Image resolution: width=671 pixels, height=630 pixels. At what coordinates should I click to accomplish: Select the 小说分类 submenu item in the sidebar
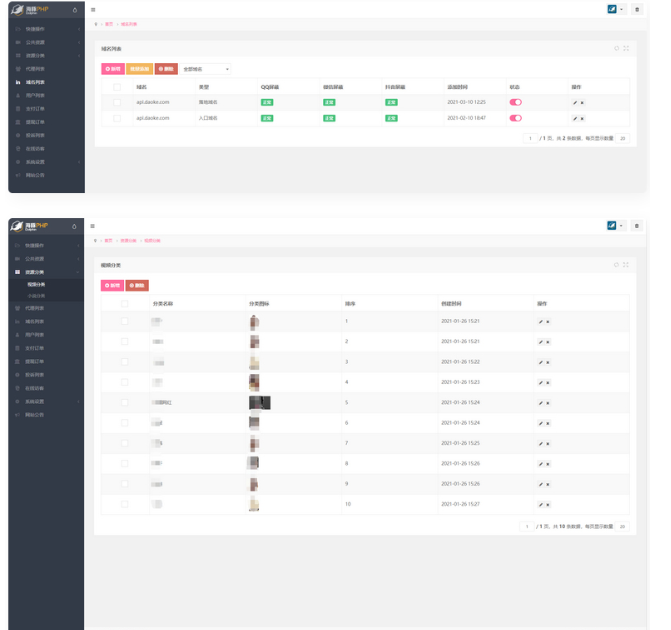click(37, 296)
